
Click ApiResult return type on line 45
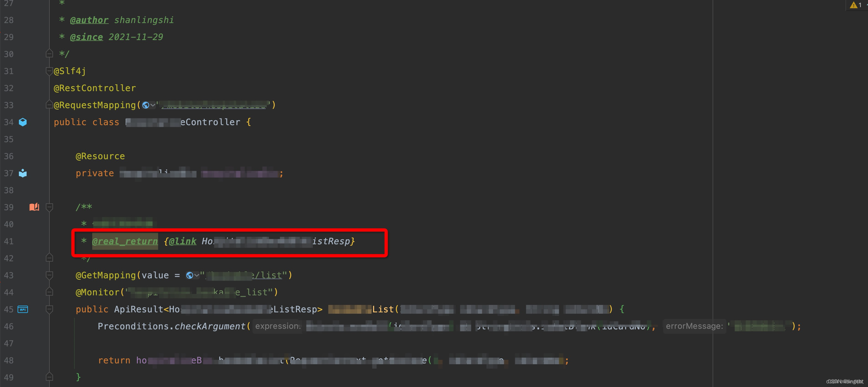138,309
